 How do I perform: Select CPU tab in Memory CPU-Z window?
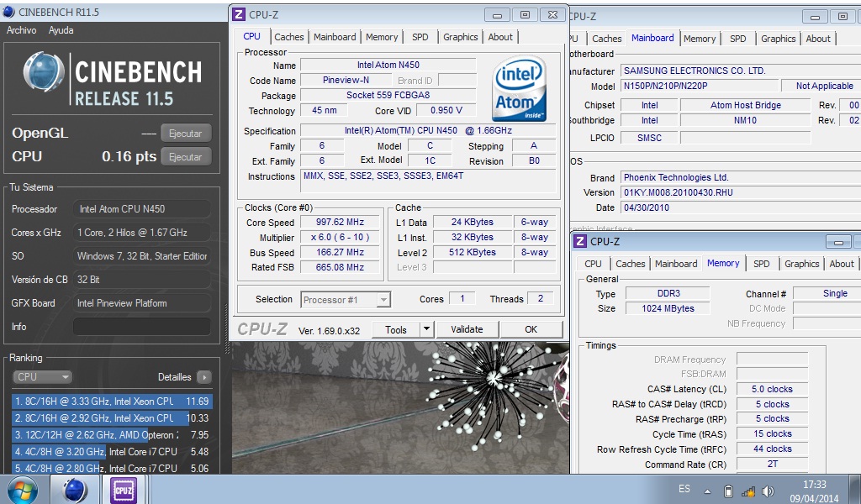(x=593, y=264)
